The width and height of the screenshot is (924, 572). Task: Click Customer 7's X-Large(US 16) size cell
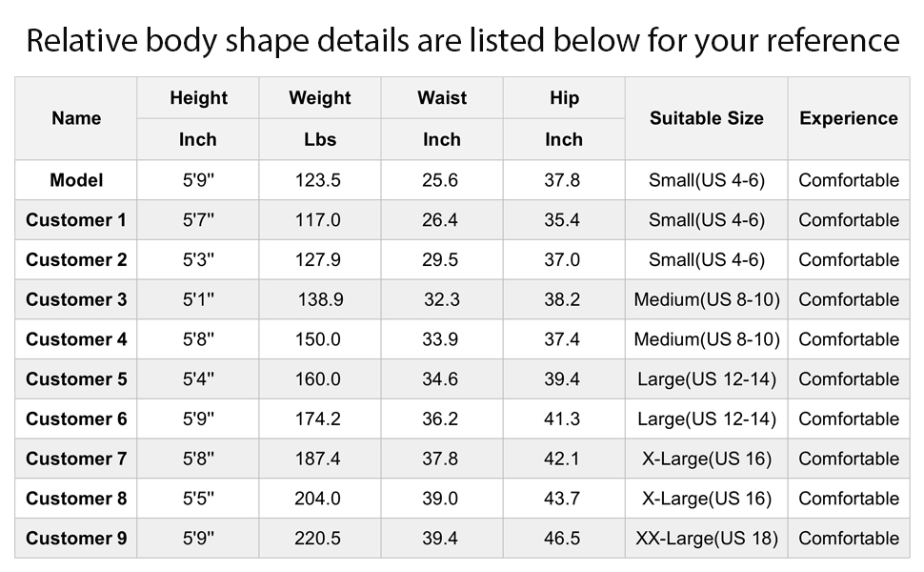706,459
